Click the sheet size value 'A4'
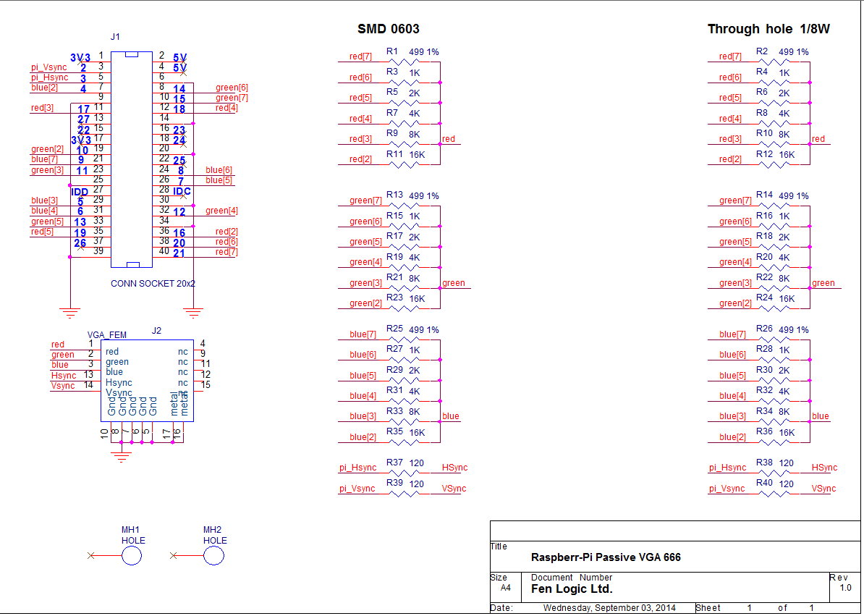The width and height of the screenshot is (864, 616). (505, 588)
